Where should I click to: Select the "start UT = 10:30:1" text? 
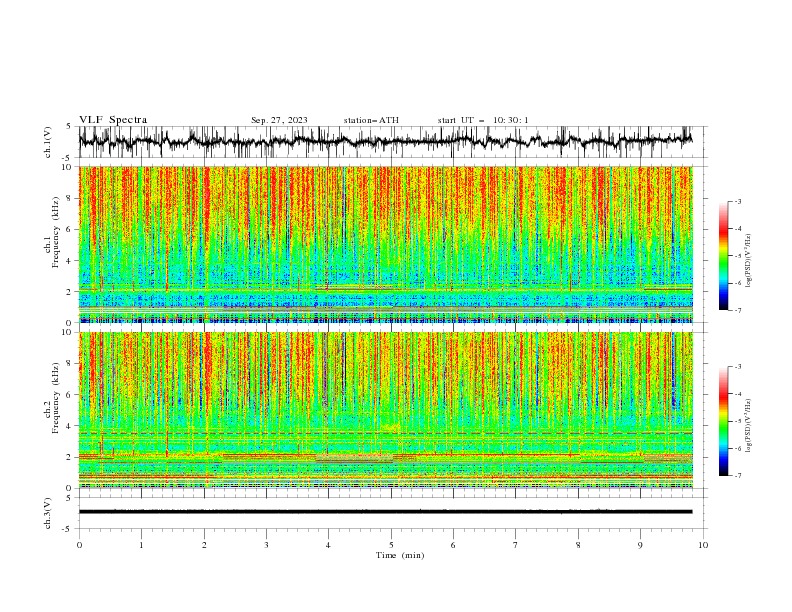click(483, 120)
